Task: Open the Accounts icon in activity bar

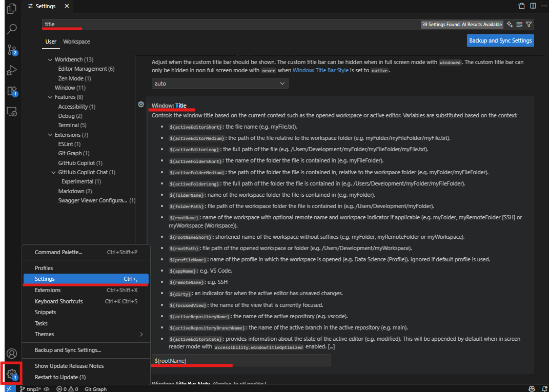Action: click(x=12, y=354)
